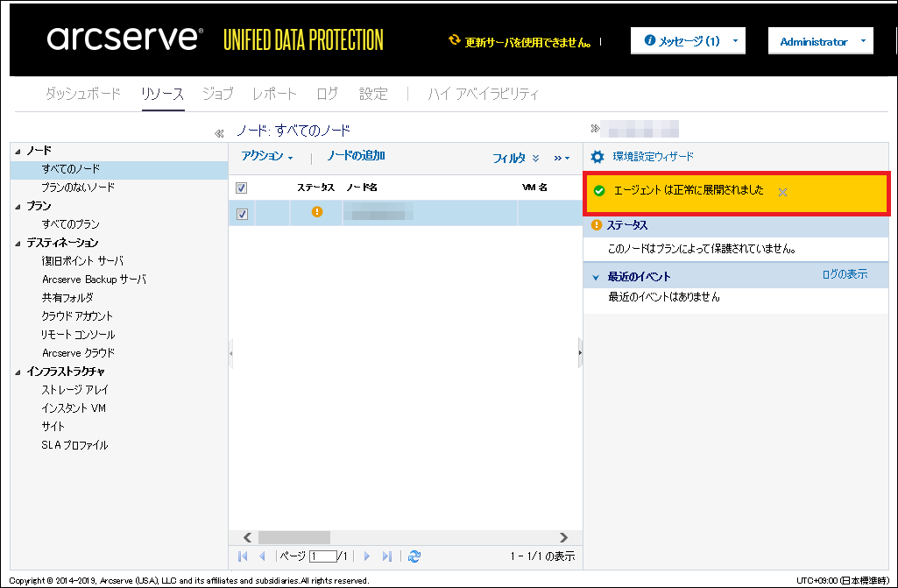Expand the right detail pane chevron

coord(595,128)
